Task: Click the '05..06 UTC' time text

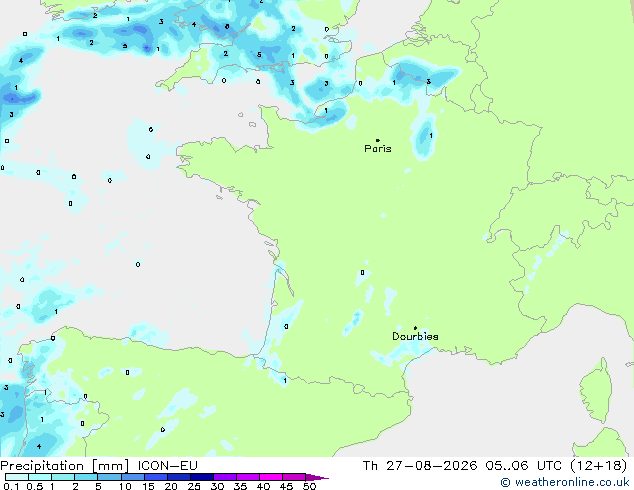Action: 524,466
